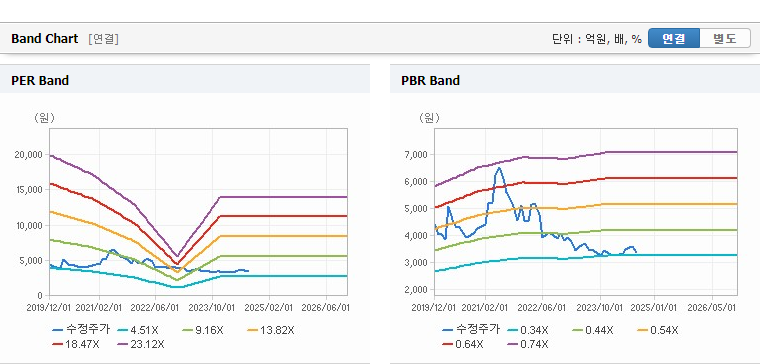The height and width of the screenshot is (364, 760).
Task: Click the 10,000 axis label in PER chart
Action: [x=31, y=225]
